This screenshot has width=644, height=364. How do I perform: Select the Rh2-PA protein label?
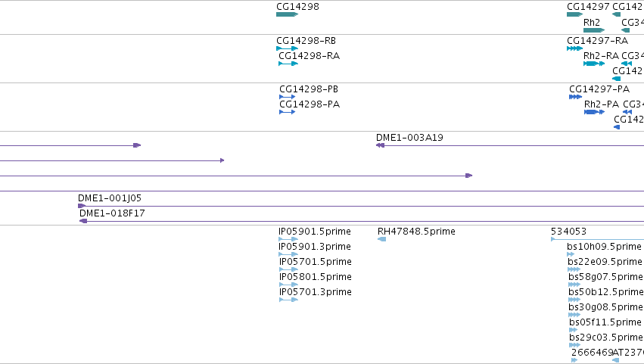click(x=602, y=104)
